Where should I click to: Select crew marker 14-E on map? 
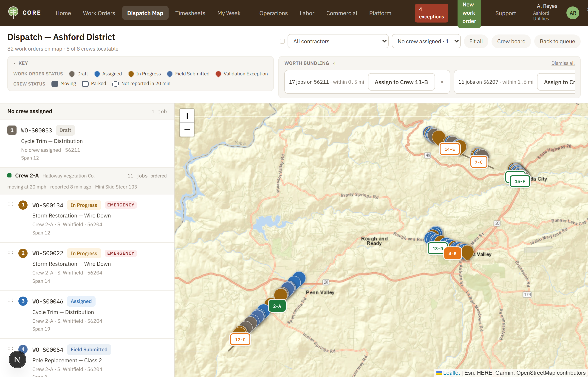(x=449, y=149)
